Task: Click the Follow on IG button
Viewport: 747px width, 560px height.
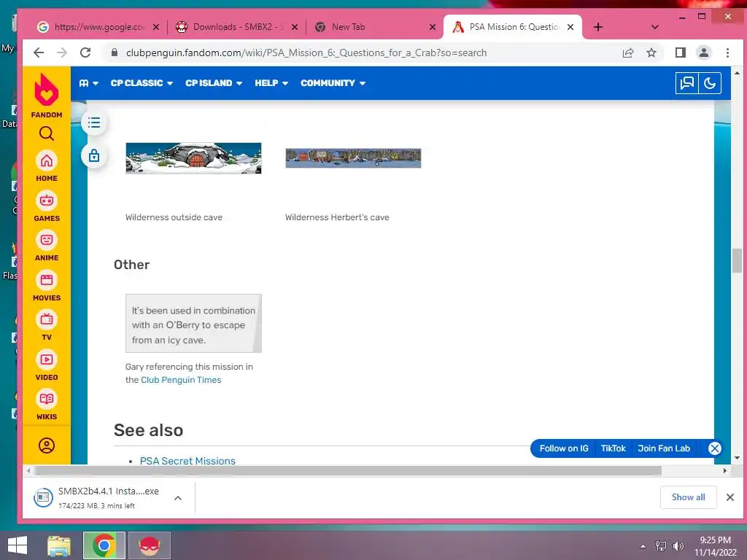Action: [564, 448]
